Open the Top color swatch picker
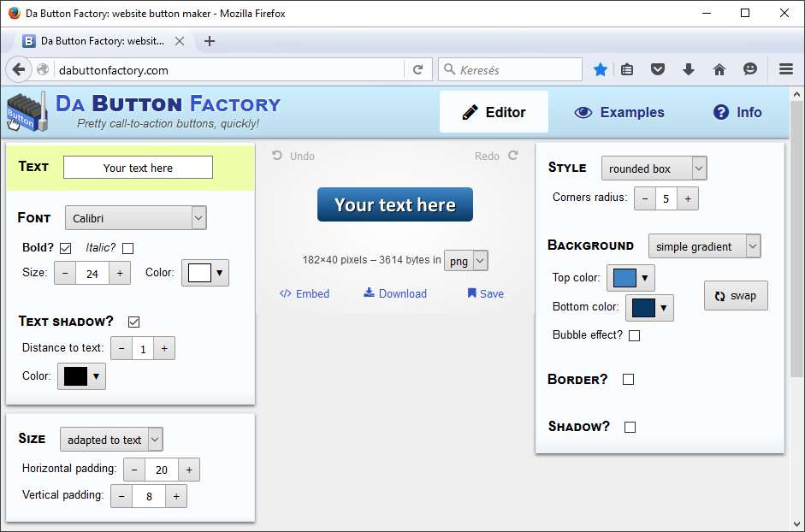805x532 pixels. pos(630,278)
